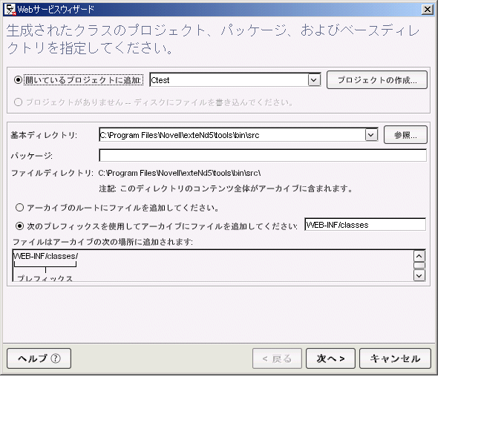Click the scroll down arrow in archive preview

[419, 275]
